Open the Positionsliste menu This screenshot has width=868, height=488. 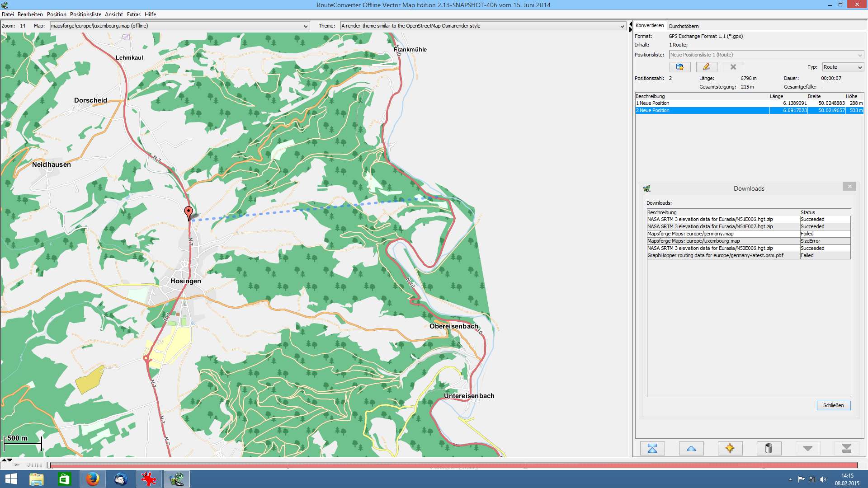click(x=85, y=14)
